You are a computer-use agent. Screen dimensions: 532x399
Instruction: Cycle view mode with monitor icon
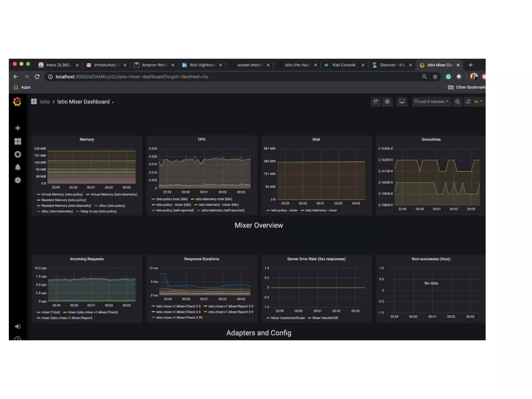click(x=402, y=102)
